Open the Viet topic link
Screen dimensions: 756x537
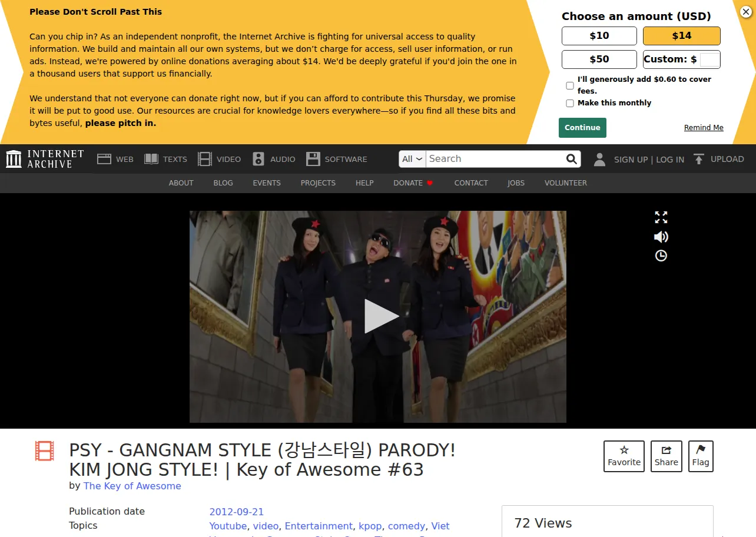pyautogui.click(x=440, y=526)
